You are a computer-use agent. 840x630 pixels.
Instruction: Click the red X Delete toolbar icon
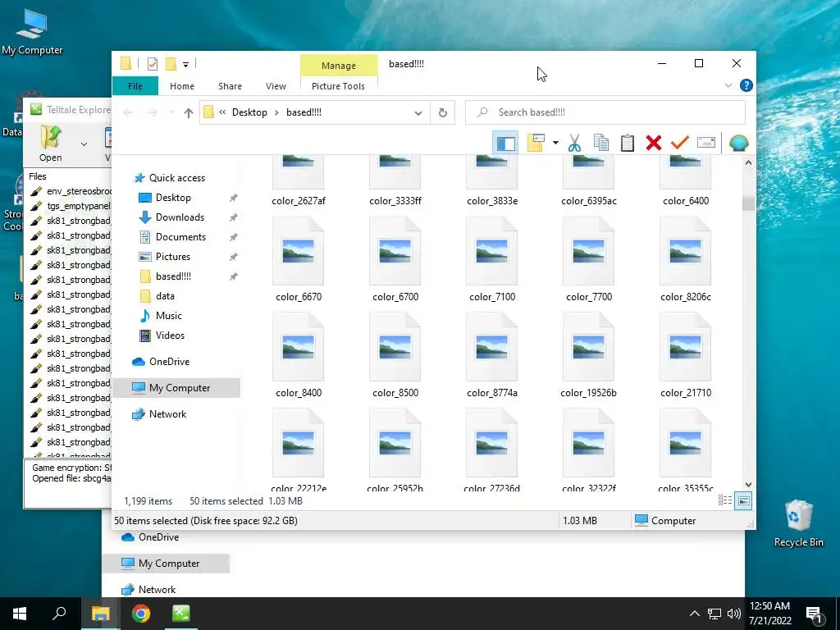pos(654,143)
